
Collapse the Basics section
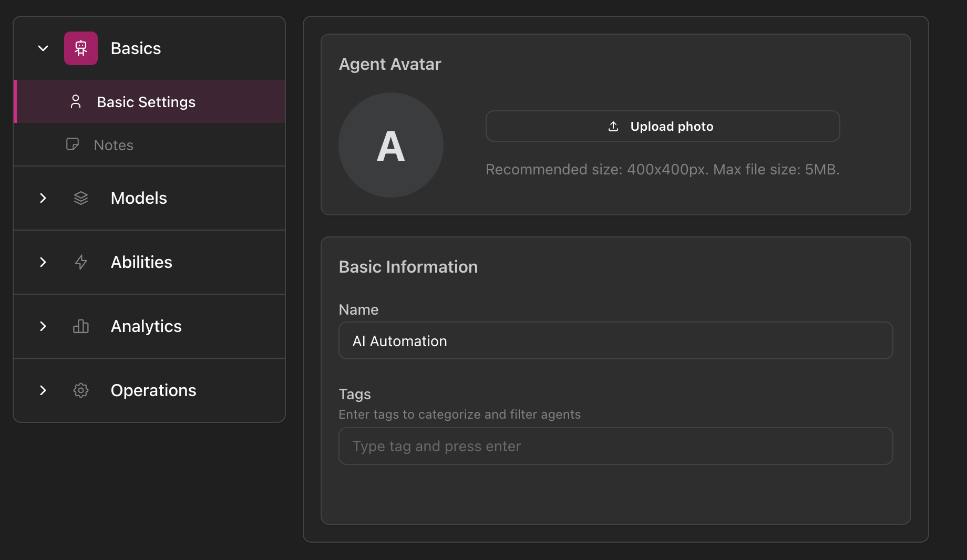point(43,48)
